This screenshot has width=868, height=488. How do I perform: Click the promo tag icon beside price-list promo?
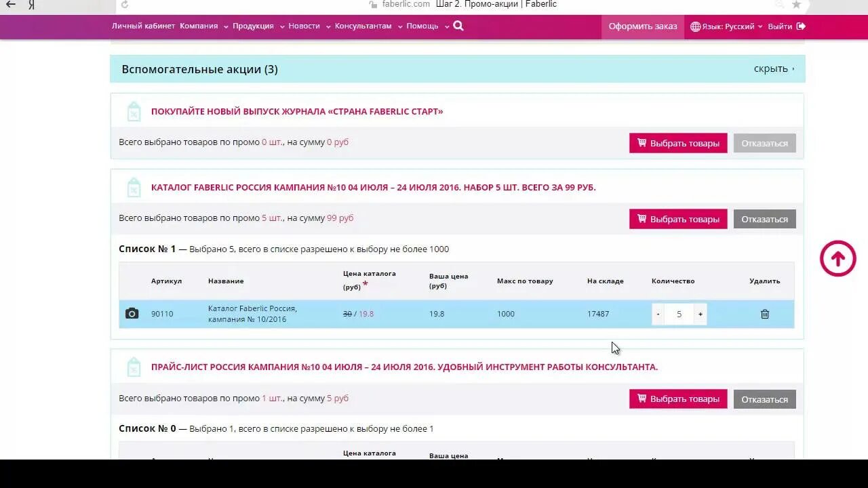click(134, 367)
